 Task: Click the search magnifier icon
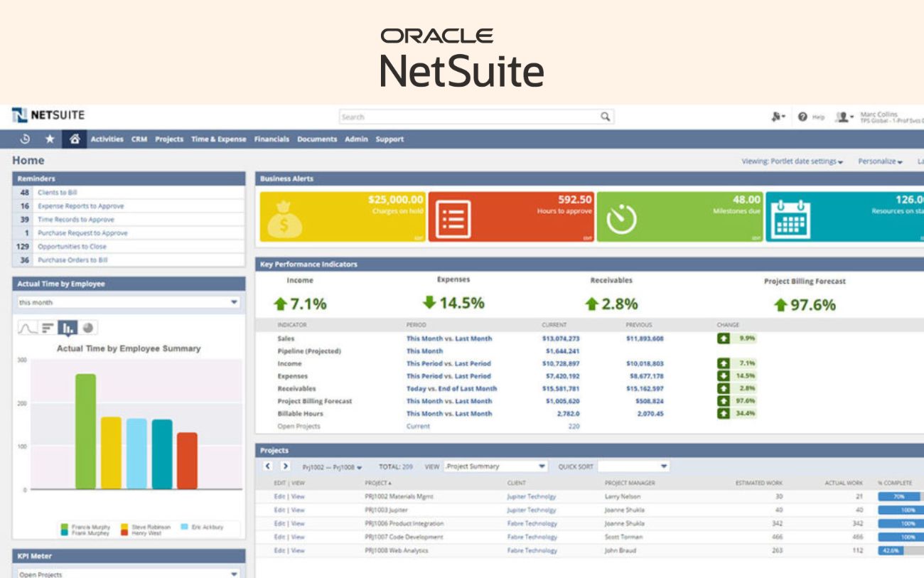605,117
